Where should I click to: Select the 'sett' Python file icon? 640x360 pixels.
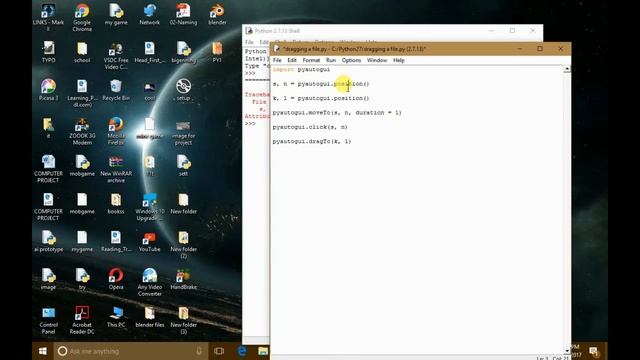point(183,165)
